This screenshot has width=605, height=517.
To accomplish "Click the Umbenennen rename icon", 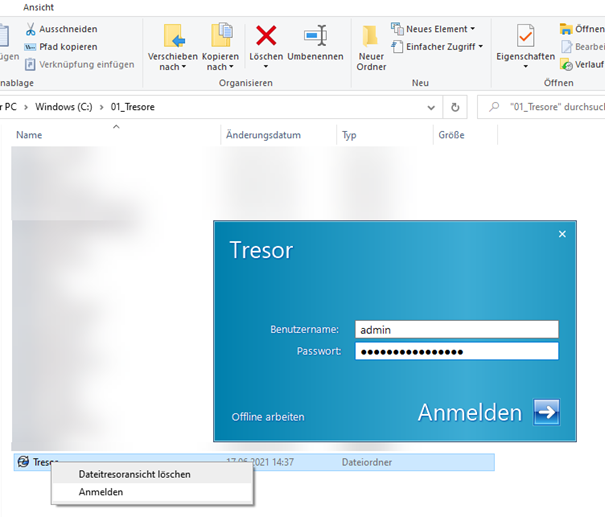I will (315, 35).
